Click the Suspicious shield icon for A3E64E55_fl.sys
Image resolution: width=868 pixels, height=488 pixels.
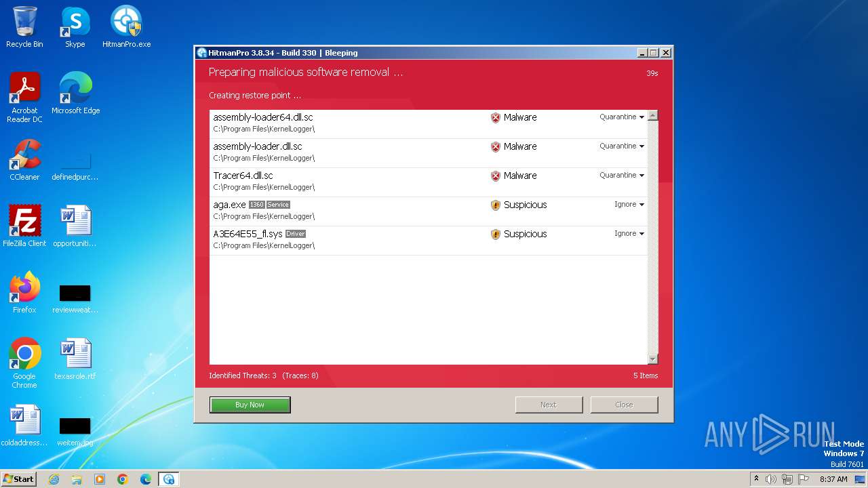496,235
